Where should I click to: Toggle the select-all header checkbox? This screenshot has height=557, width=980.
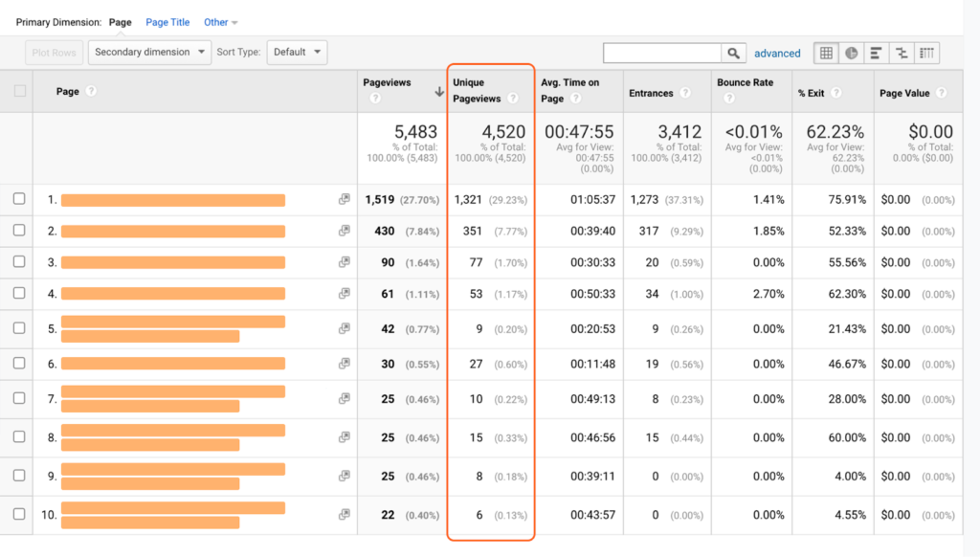point(19,92)
